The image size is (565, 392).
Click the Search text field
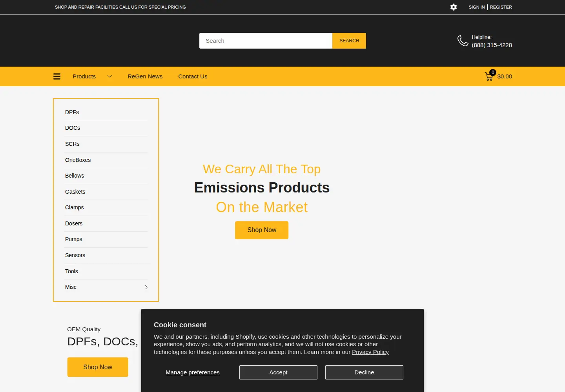[266, 41]
